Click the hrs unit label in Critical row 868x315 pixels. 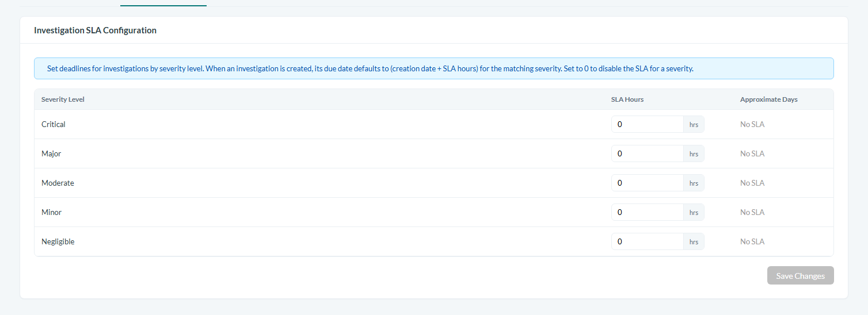[x=694, y=124]
